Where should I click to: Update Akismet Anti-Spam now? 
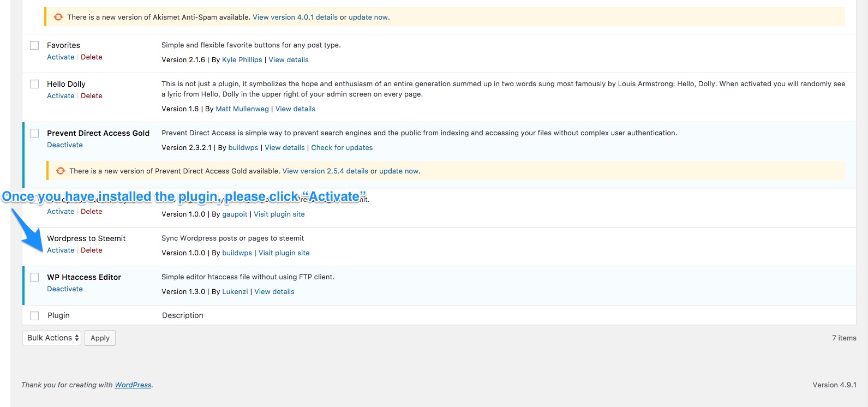tap(368, 17)
